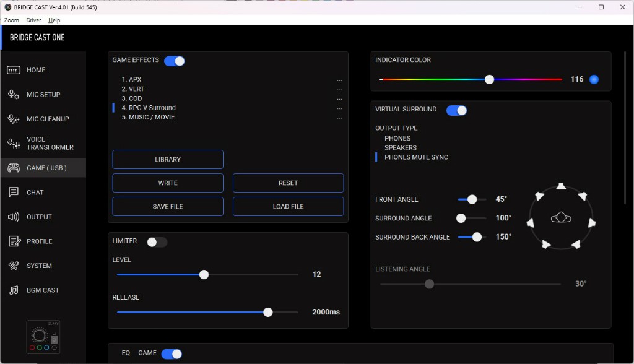Open the Driver menu
Viewport: 634px width, 364px height.
click(x=33, y=20)
